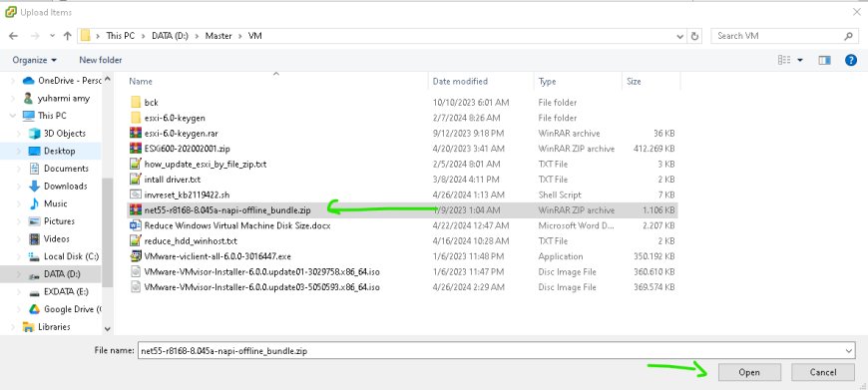Select the 412.269 KB size cell
The width and height of the screenshot is (868, 390).
[654, 149]
